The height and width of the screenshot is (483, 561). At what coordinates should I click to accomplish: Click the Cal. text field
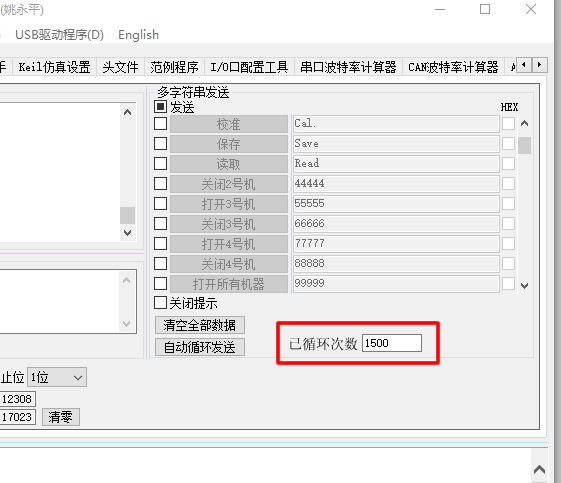coord(396,124)
